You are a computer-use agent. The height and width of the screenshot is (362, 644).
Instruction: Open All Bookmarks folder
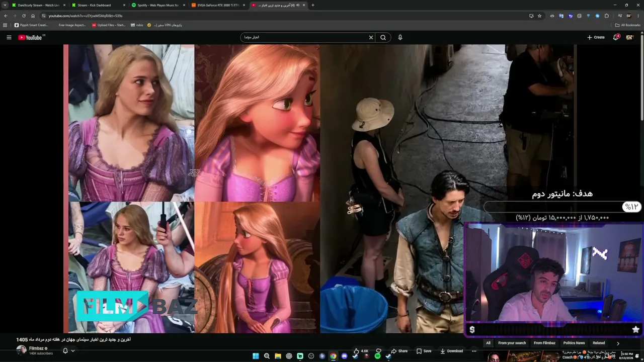[627, 25]
